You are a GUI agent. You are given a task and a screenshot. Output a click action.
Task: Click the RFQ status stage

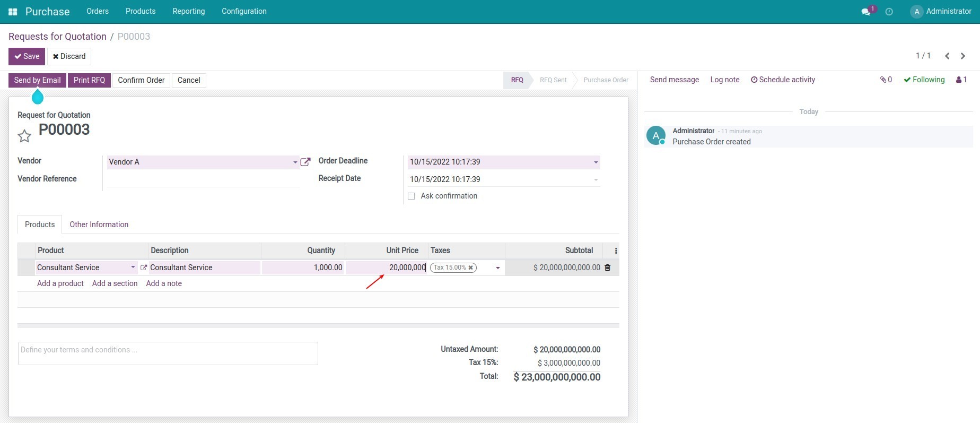517,80
